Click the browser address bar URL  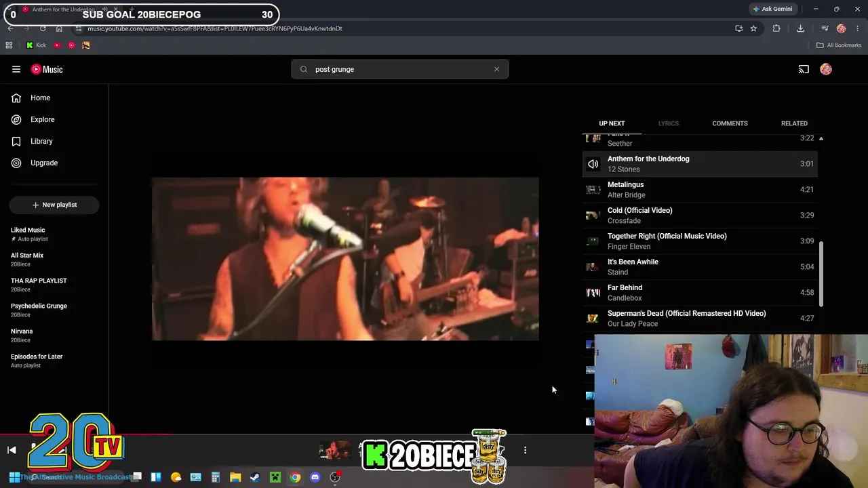point(214,28)
